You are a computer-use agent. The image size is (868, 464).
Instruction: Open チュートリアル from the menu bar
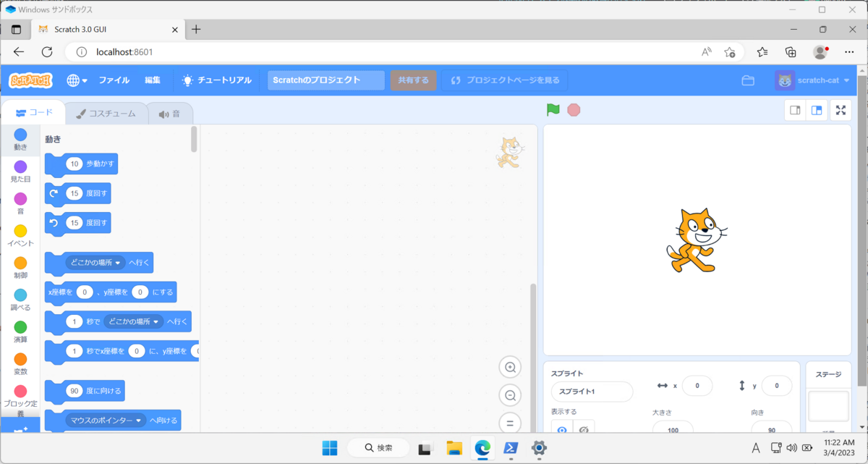coord(216,80)
